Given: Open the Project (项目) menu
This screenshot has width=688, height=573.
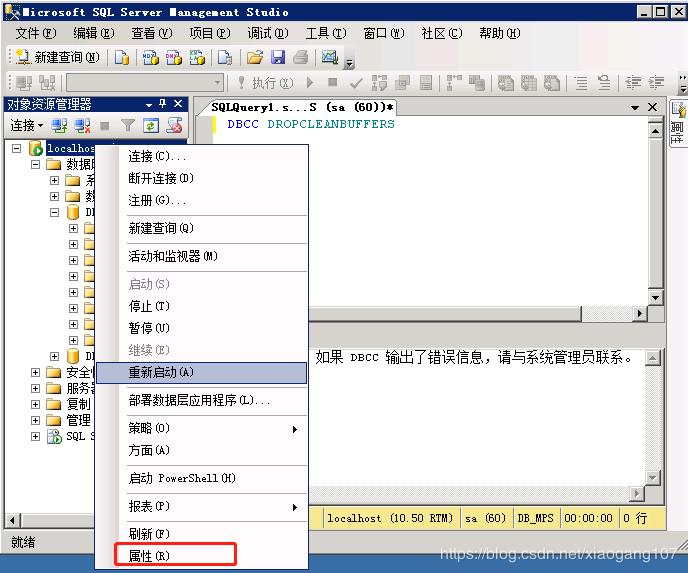Looking at the screenshot, I should (209, 33).
